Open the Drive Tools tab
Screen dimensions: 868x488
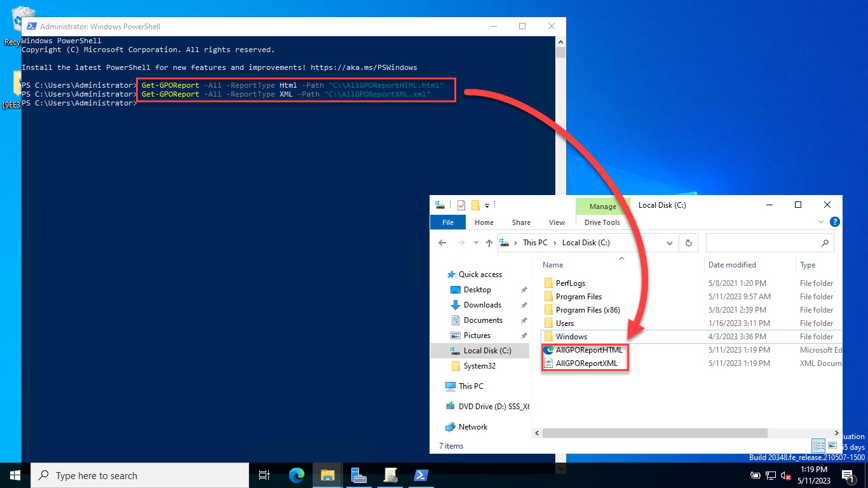[x=601, y=222]
